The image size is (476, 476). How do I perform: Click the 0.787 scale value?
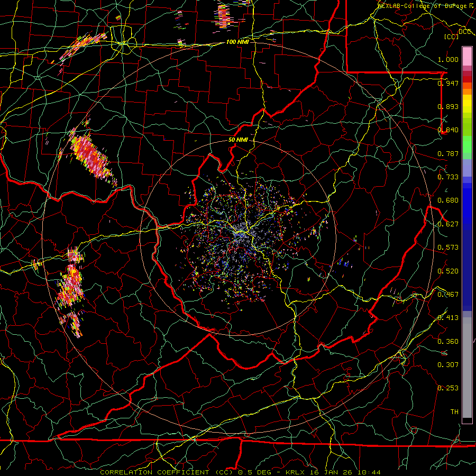coord(448,153)
